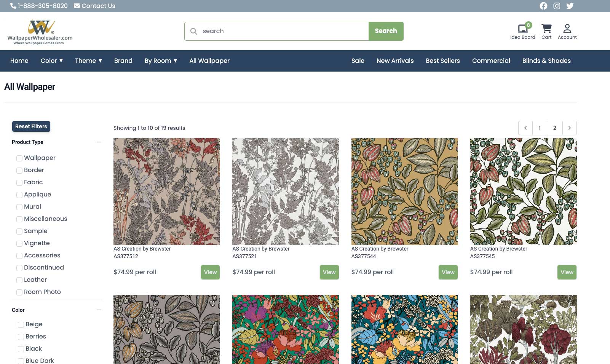This screenshot has height=364, width=610.
Task: Click View button for AS377512
Action: (210, 272)
